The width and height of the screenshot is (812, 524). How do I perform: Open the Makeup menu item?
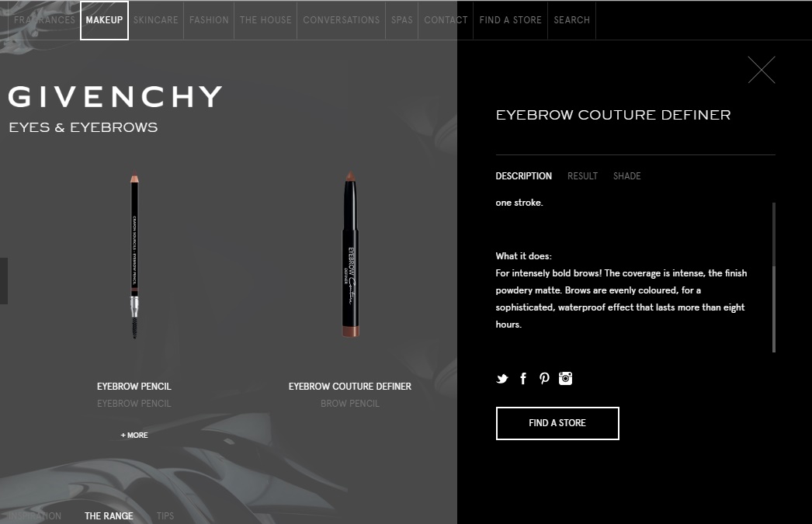coord(104,20)
